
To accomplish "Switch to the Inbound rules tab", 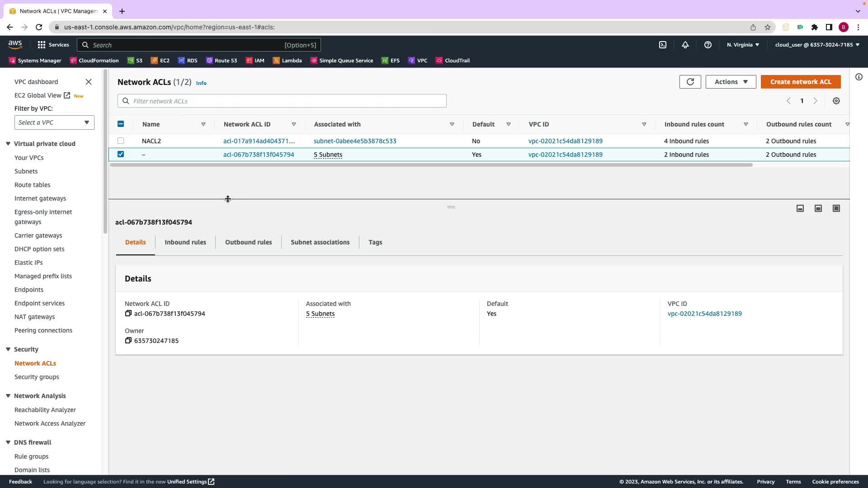I will click(x=185, y=242).
